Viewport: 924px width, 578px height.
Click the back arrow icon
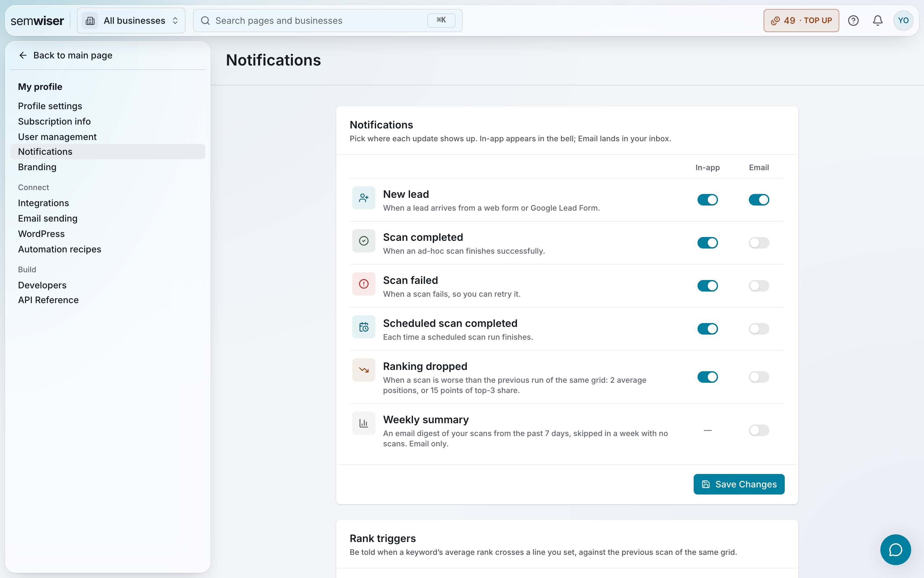point(23,56)
